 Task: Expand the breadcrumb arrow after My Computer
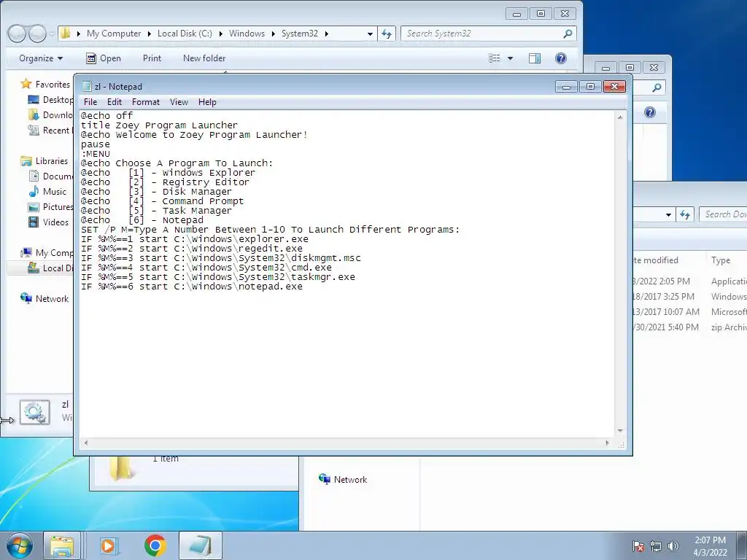pyautogui.click(x=149, y=34)
